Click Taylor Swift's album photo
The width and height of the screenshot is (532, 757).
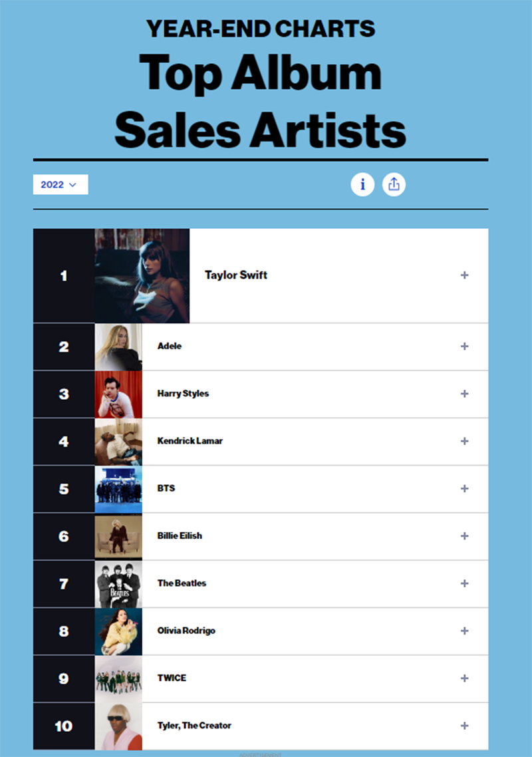tap(142, 275)
